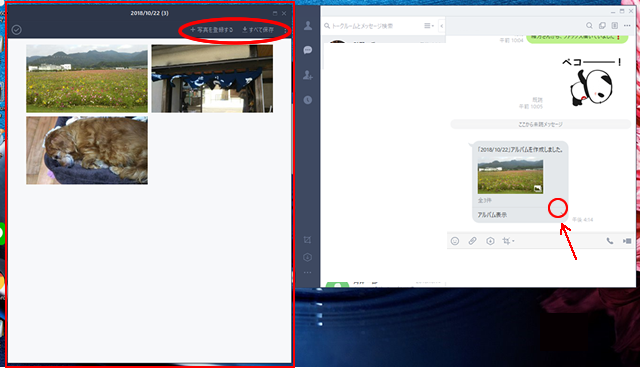Click 写真を登録する add photos button
The height and width of the screenshot is (368, 640).
[211, 30]
